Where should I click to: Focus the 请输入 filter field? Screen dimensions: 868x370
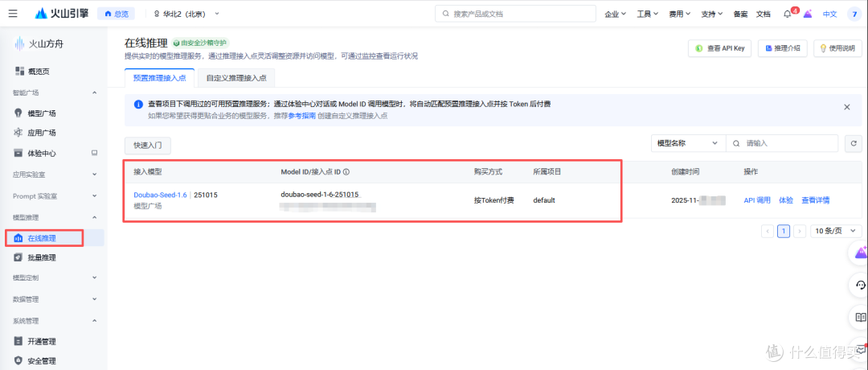(782, 143)
